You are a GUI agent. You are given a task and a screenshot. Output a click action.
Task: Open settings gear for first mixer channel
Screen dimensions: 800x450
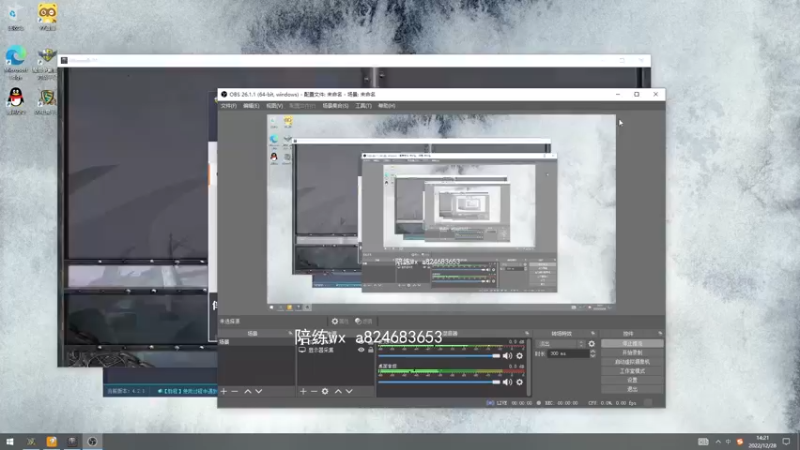pyautogui.click(x=519, y=356)
